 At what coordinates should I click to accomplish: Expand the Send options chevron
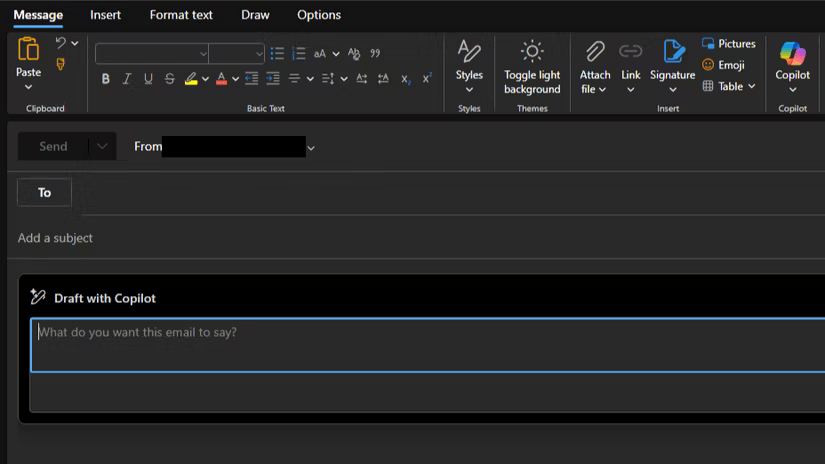pos(102,146)
